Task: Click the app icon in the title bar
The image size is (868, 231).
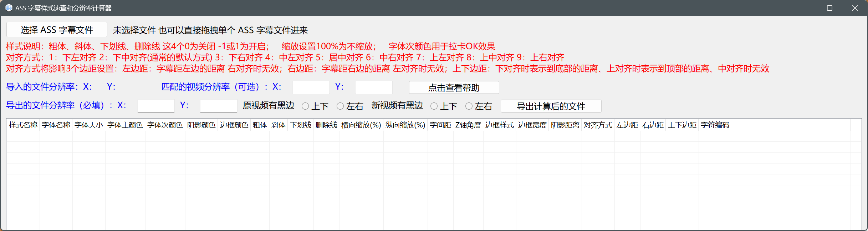Action: click(9, 8)
